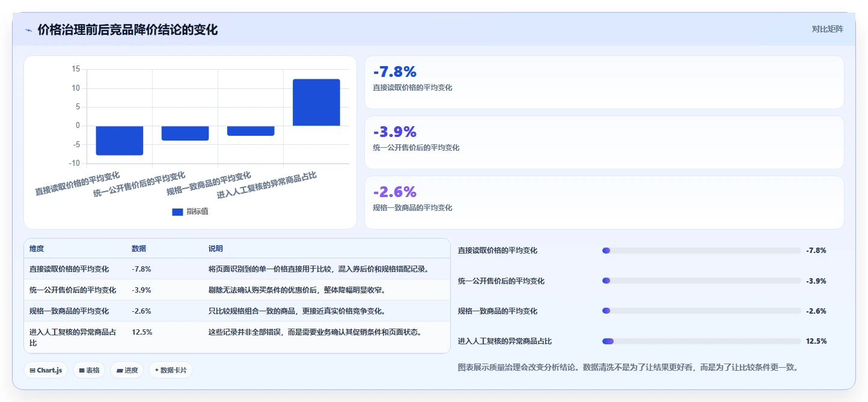Click the -10 tick label on the chart y-axis

click(x=75, y=163)
